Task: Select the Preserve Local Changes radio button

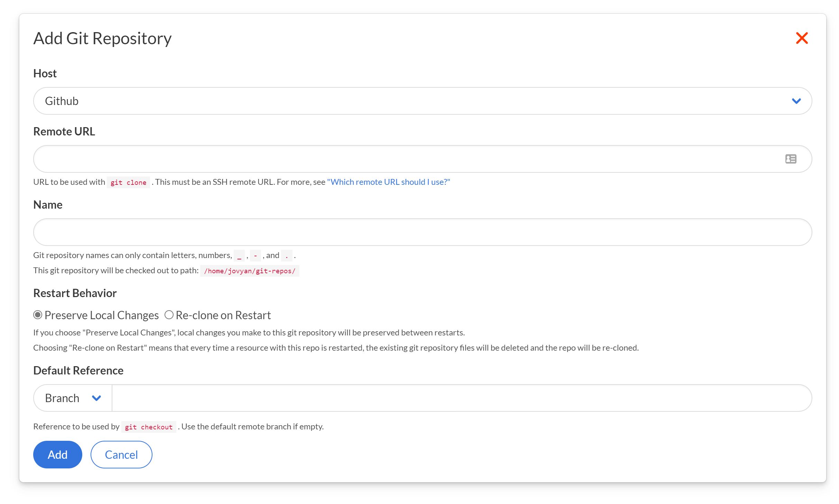Action: pyautogui.click(x=38, y=315)
